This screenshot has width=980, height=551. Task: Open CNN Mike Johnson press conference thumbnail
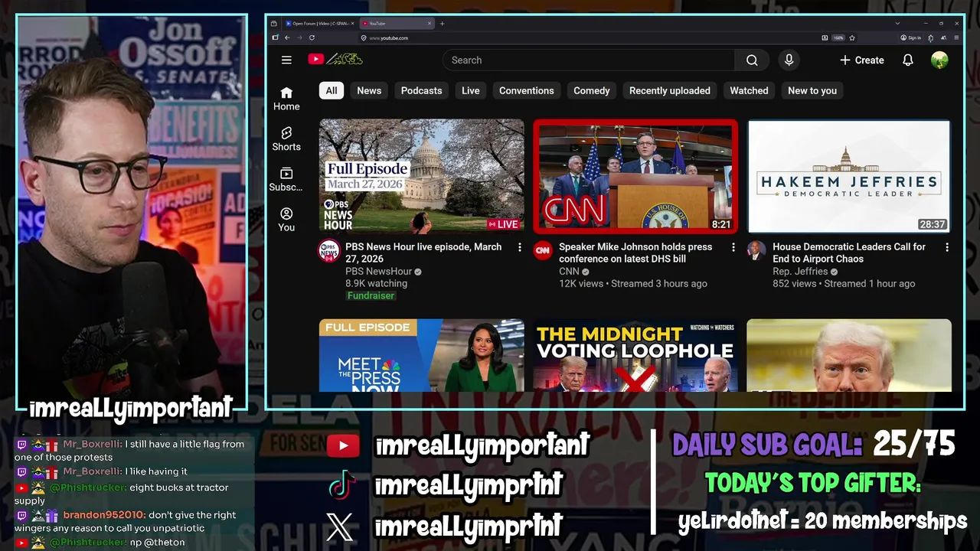pyautogui.click(x=635, y=175)
